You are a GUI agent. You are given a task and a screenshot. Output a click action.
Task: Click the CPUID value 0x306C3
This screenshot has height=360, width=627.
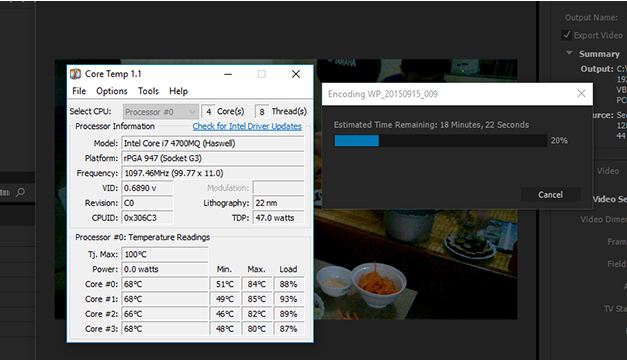click(x=147, y=218)
